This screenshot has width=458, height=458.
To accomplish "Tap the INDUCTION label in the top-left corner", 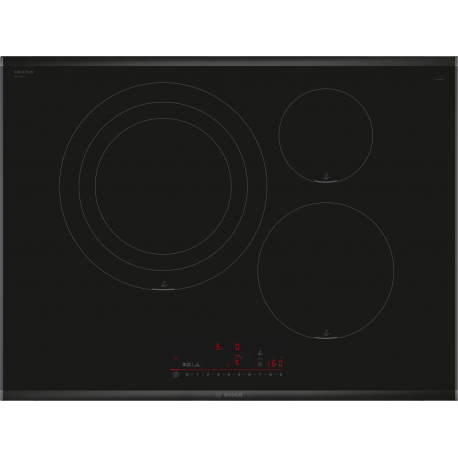I will click(23, 72).
